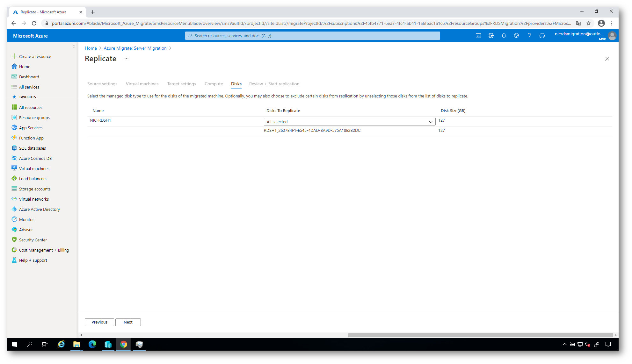632x364 pixels.
Task: Open Help + support icon
Action: click(x=14, y=260)
